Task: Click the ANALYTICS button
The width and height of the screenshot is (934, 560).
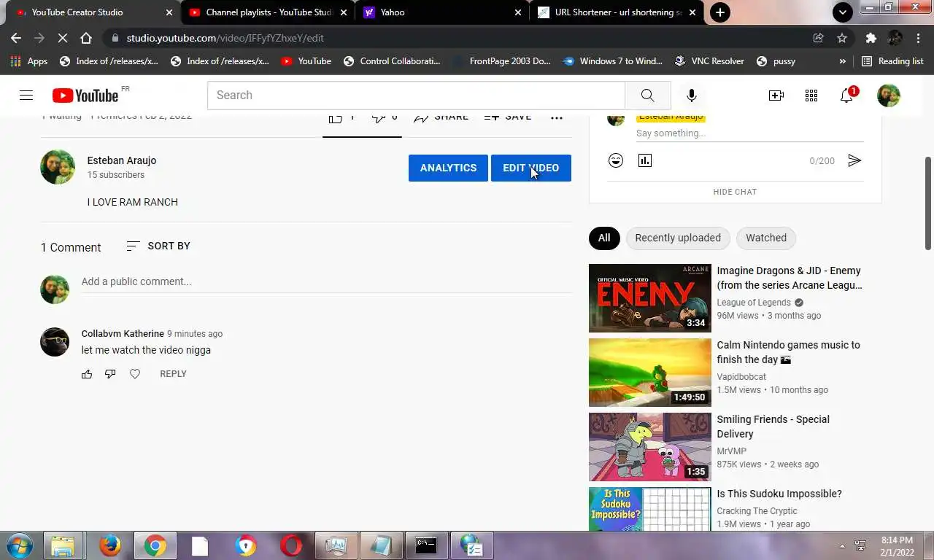Action: click(x=448, y=168)
